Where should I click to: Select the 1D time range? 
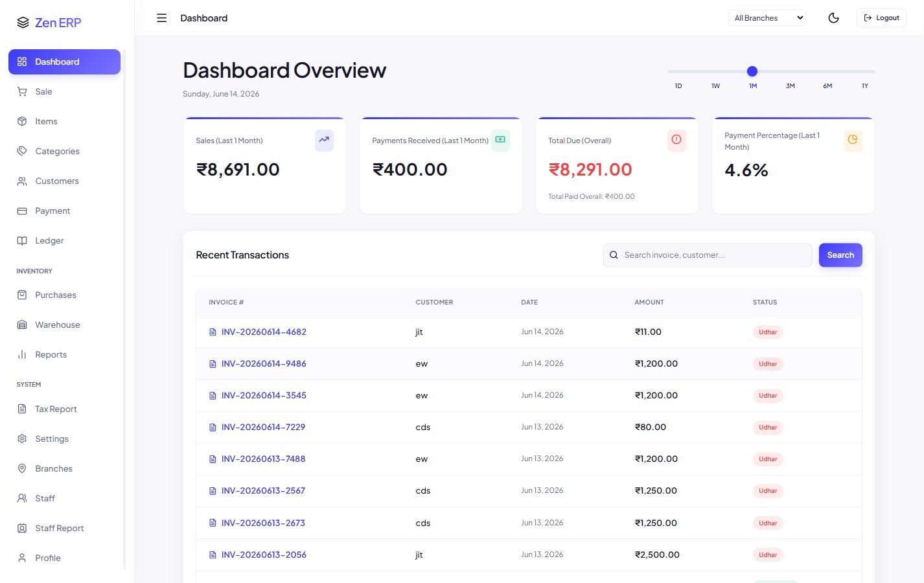coord(678,86)
